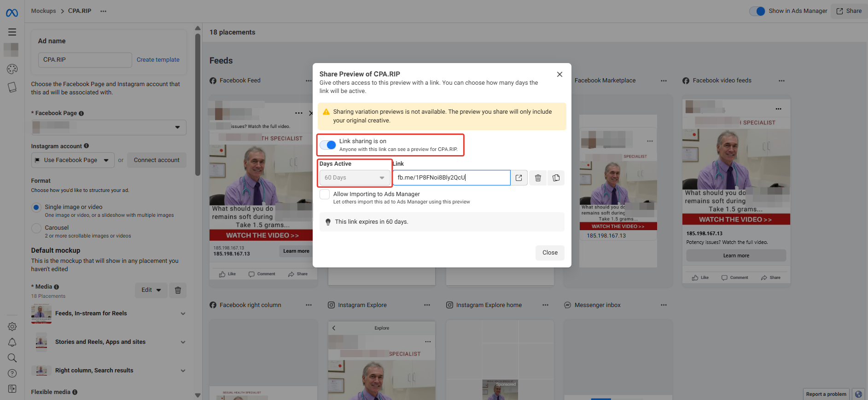Open the Days Active 60 Days dropdown
The width and height of the screenshot is (868, 400).
(x=355, y=178)
